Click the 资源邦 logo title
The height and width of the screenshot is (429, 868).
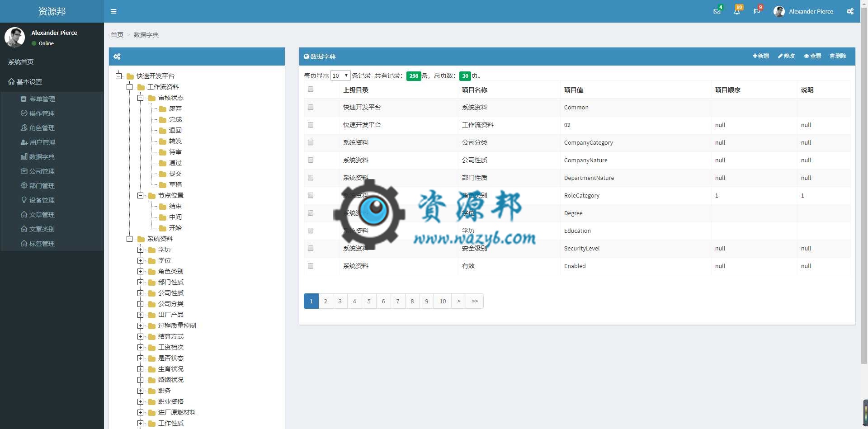52,11
